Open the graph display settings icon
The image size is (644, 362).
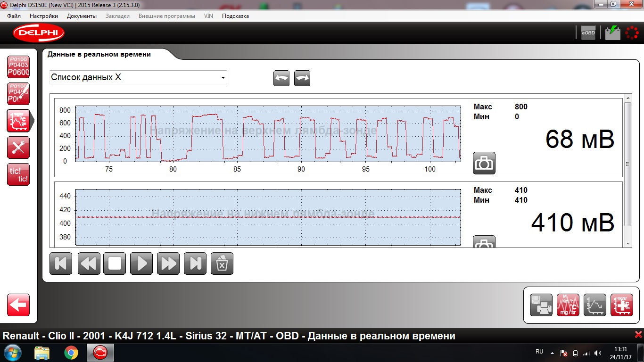pos(595,305)
